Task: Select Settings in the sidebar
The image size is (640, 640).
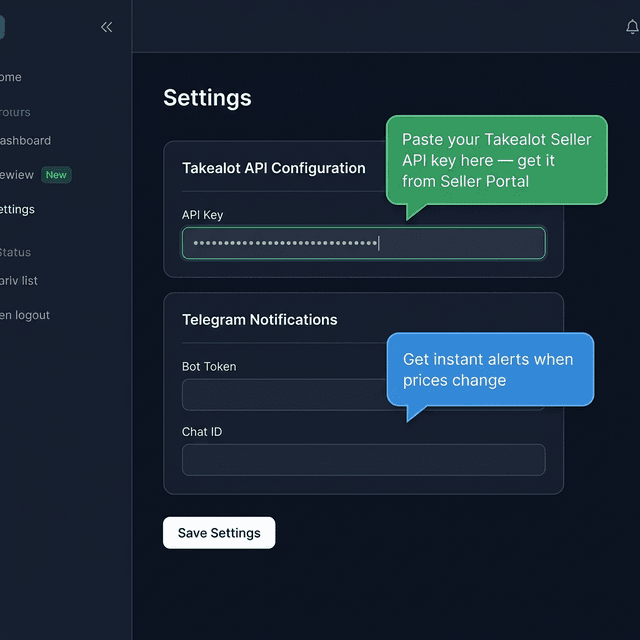Action: (x=17, y=210)
